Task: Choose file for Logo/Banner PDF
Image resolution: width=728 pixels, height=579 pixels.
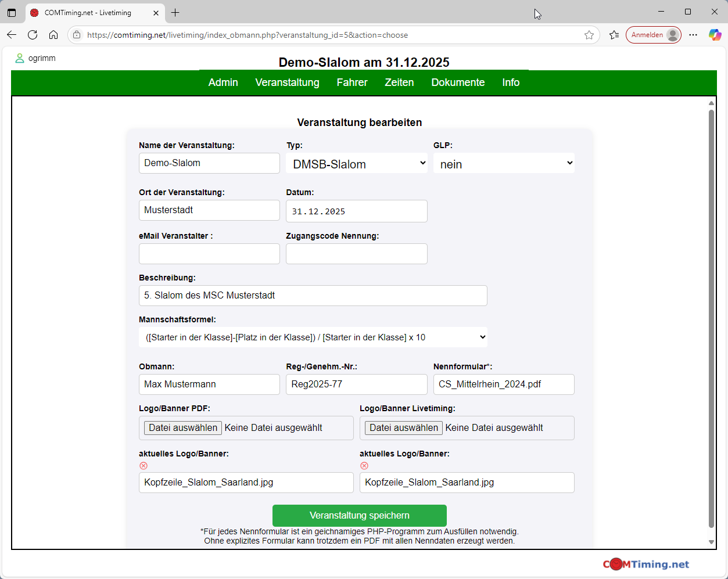Action: pos(183,428)
